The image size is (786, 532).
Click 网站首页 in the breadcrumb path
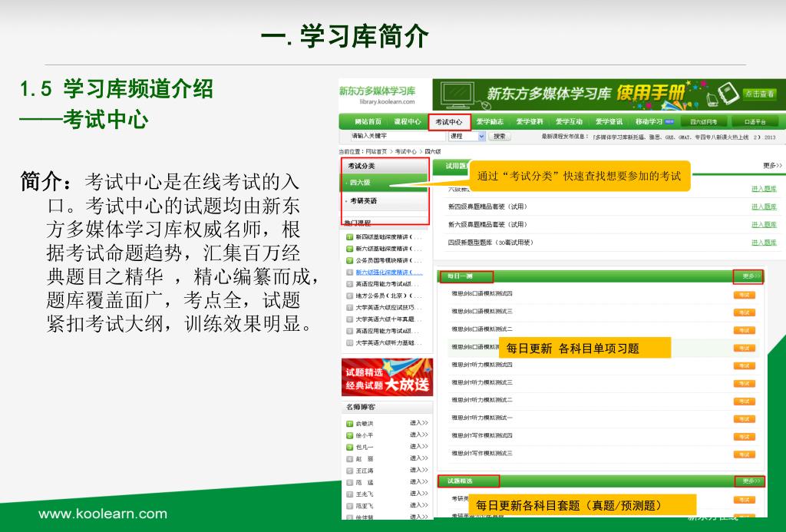point(376,151)
